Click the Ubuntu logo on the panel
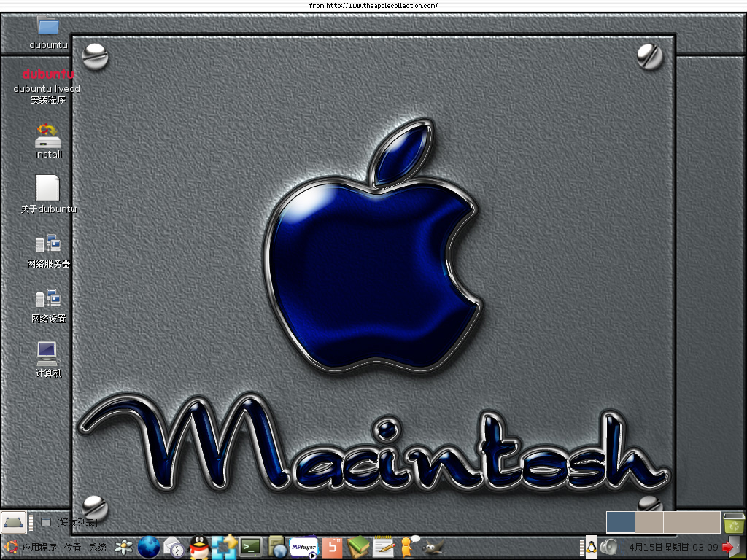This screenshot has height=560, width=747. tap(10, 548)
